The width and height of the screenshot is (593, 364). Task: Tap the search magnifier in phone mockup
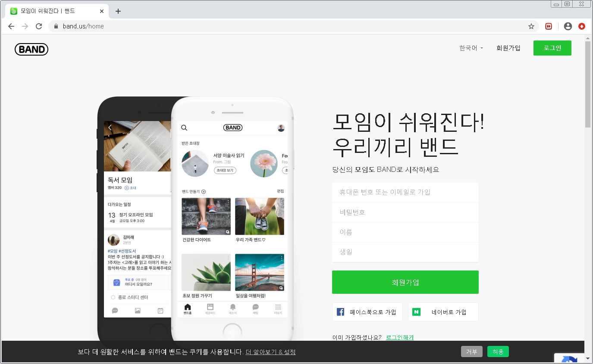click(x=184, y=128)
